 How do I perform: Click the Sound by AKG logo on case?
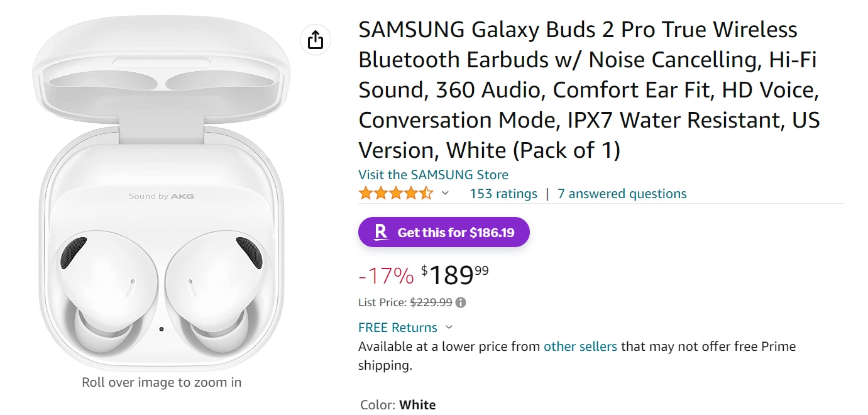tap(162, 196)
